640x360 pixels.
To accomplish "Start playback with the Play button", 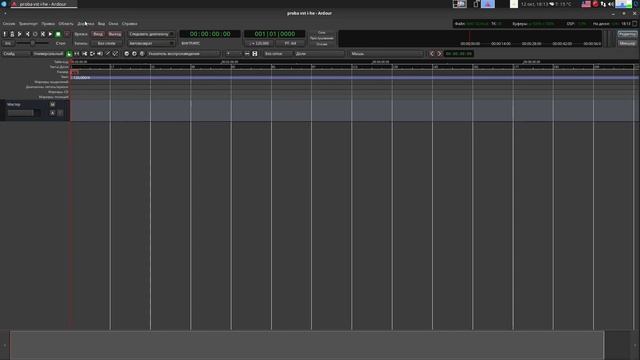I will coord(51,34).
